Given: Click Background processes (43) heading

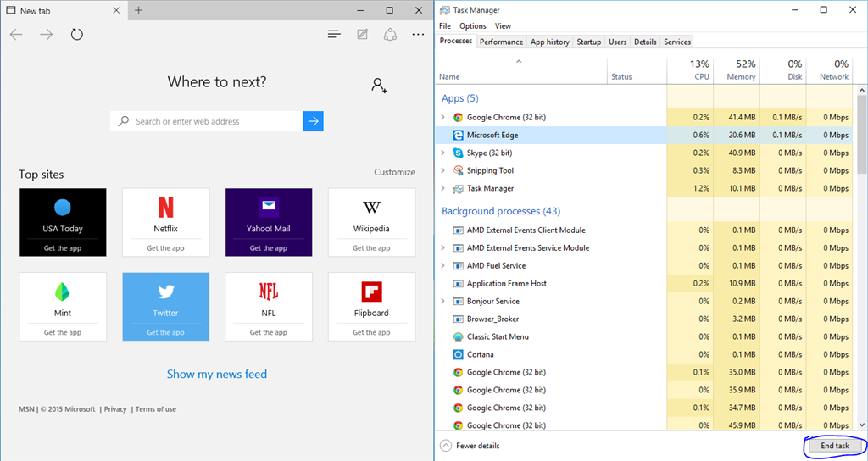Looking at the screenshot, I should coord(501,211).
